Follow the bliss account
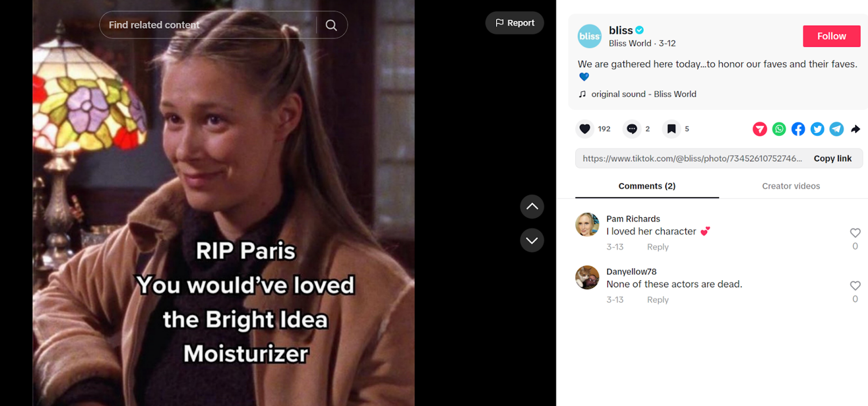This screenshot has width=868, height=406. pos(832,36)
